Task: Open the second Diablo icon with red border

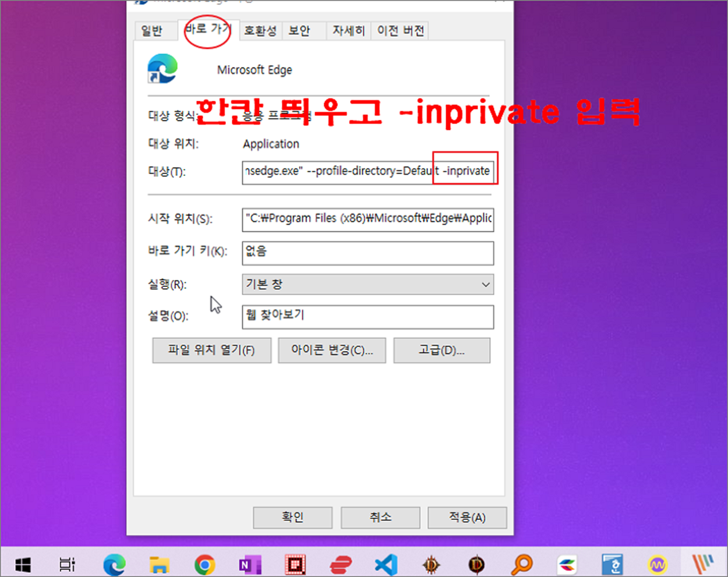Action: click(x=476, y=564)
